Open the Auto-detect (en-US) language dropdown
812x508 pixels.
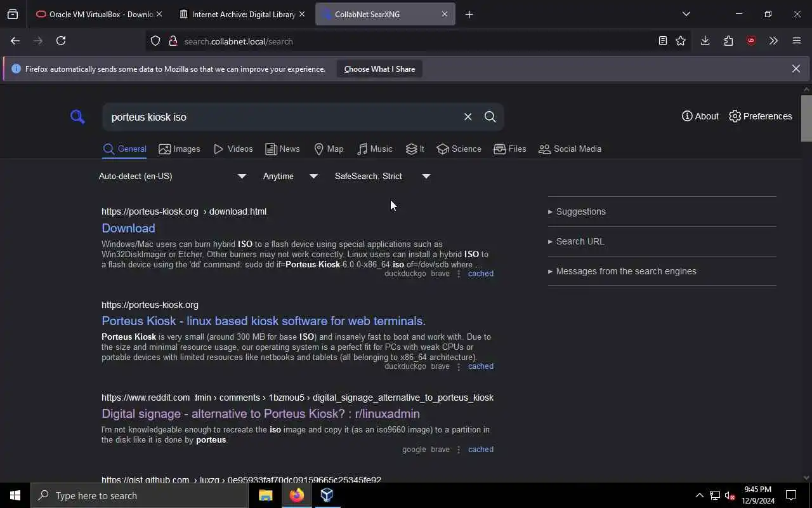click(x=173, y=176)
